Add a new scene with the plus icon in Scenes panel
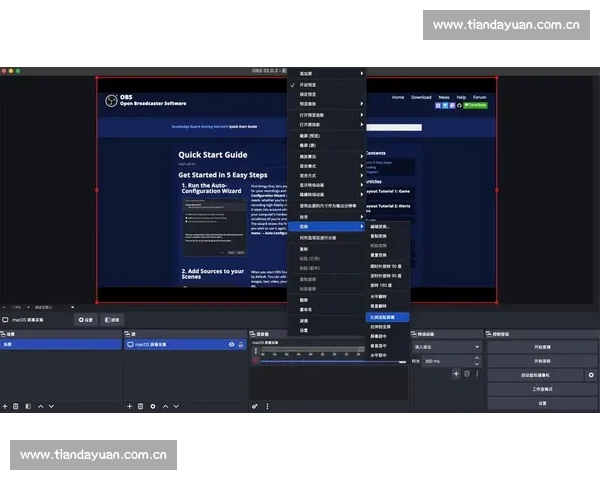 [5, 406]
